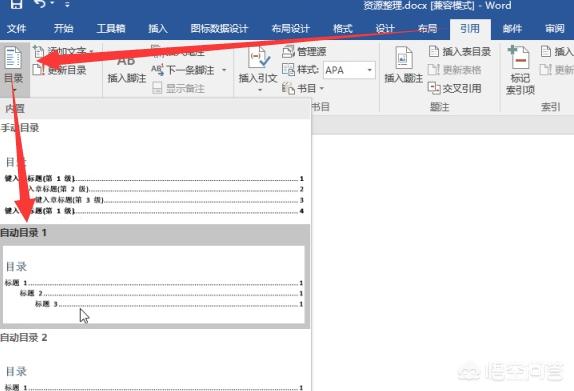Click 更新目录 update table button
The width and height of the screenshot is (574, 391).
click(x=60, y=70)
